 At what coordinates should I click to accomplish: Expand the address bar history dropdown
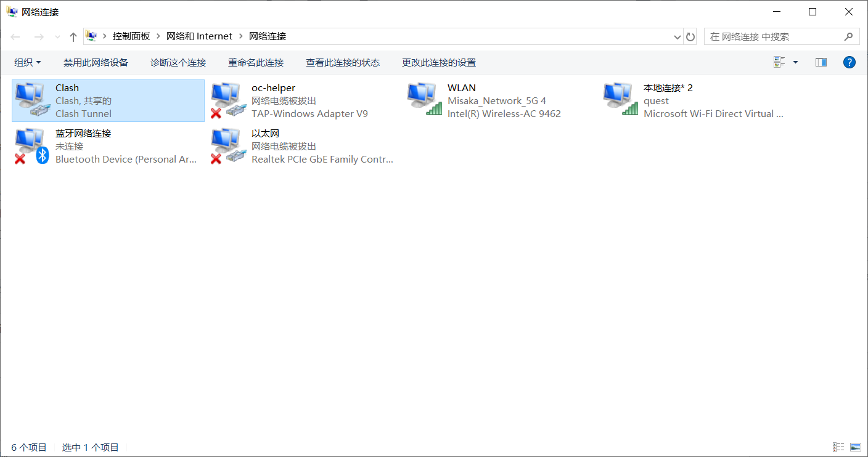coord(678,37)
